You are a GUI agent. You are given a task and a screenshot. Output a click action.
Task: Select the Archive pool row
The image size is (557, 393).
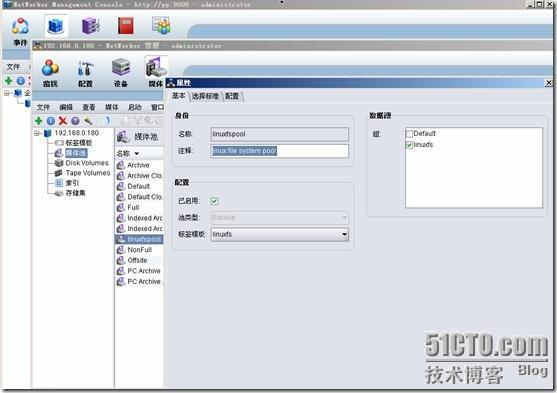click(139, 165)
